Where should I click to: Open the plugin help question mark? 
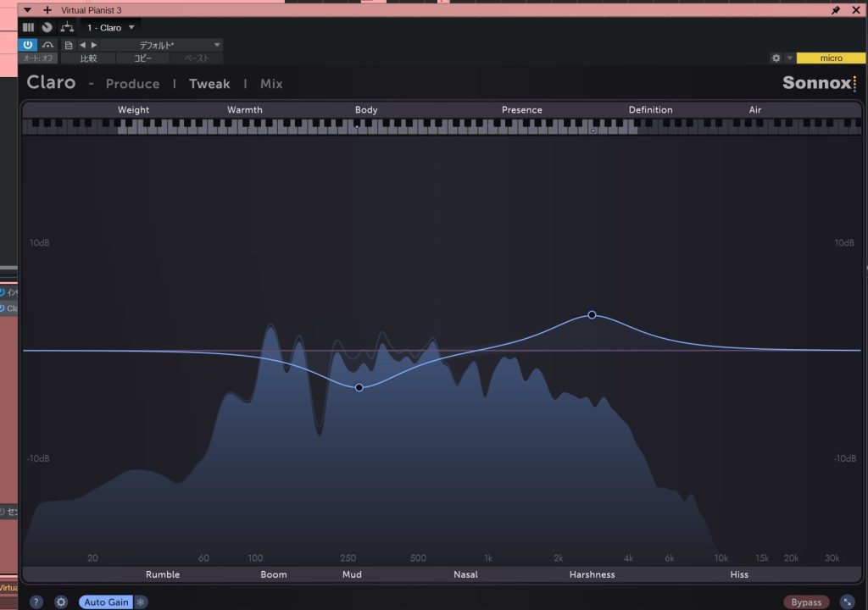36,602
